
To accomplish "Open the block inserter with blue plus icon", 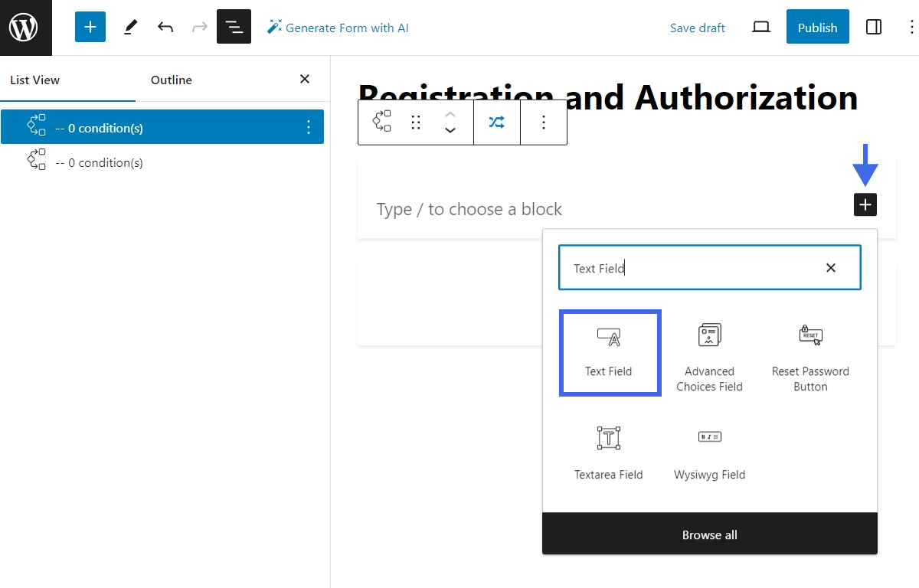I will click(90, 27).
